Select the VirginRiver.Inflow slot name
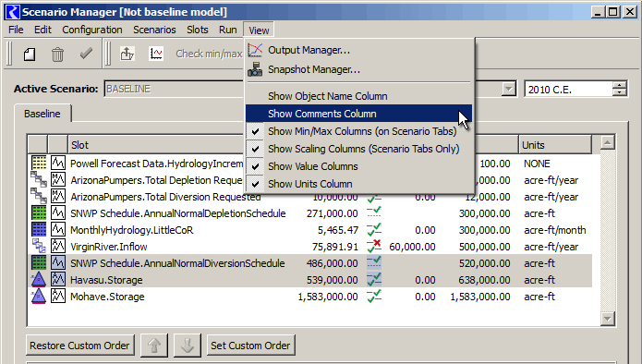Screen dimensions: 642x364 [108, 247]
